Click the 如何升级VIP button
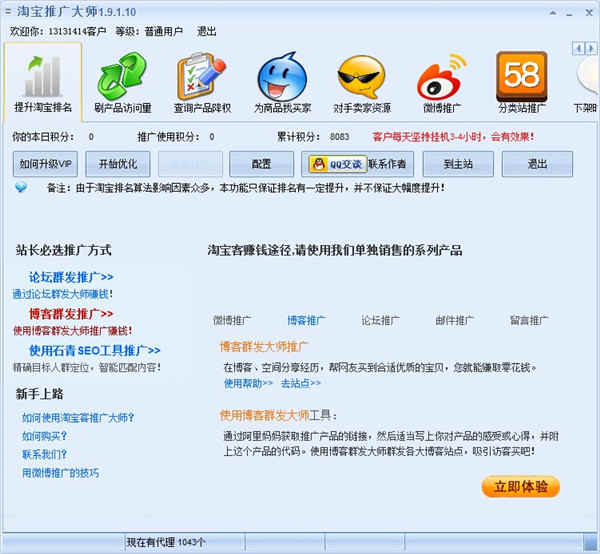Screen dimensions: 600x554 click(x=46, y=164)
